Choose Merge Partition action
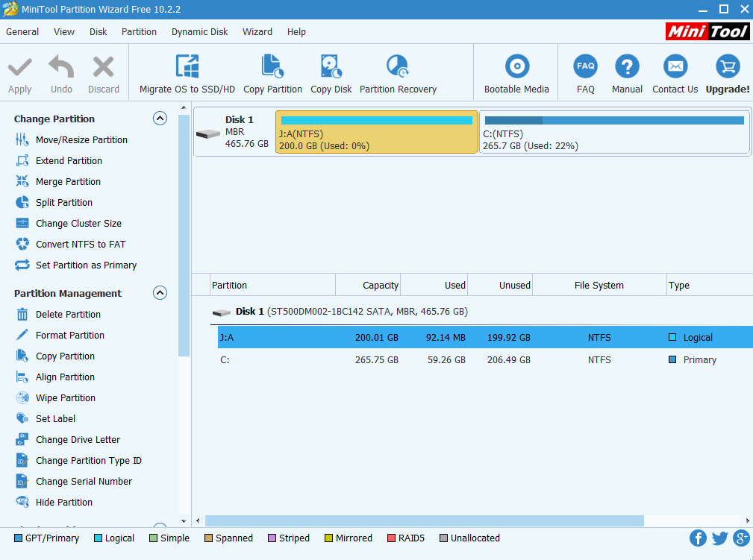 58,181
